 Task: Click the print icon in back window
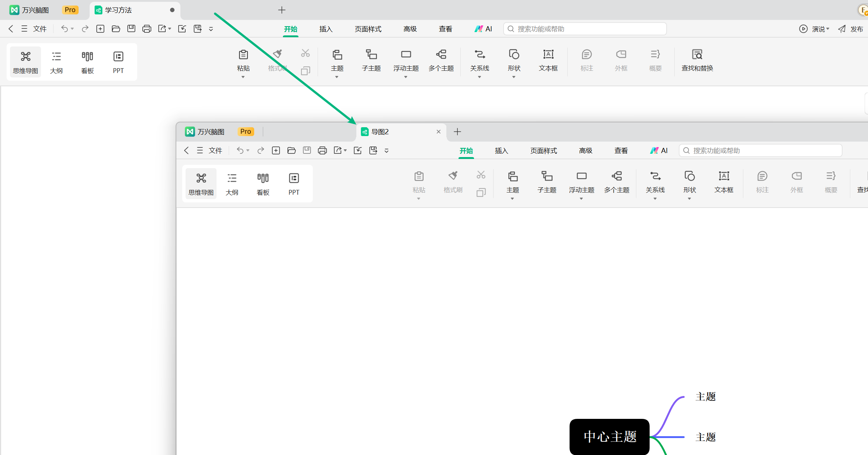coord(147,29)
